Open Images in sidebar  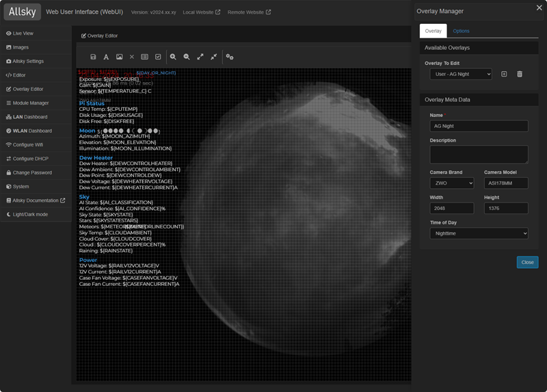(x=36, y=47)
